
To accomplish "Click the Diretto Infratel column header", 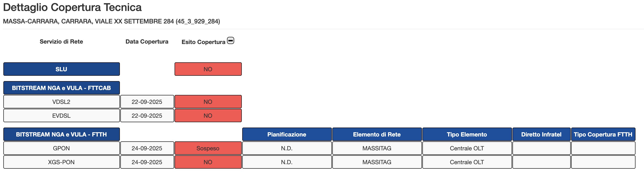I will tap(541, 134).
